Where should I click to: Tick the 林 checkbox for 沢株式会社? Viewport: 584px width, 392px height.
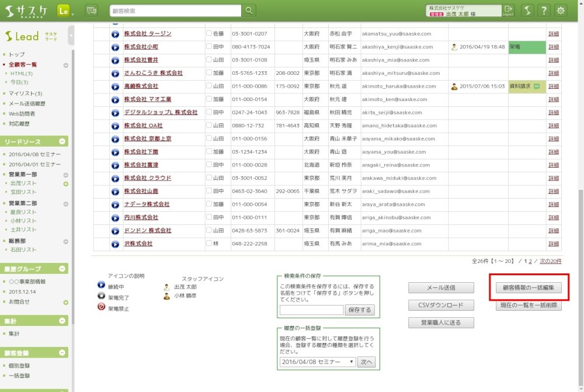(209, 244)
